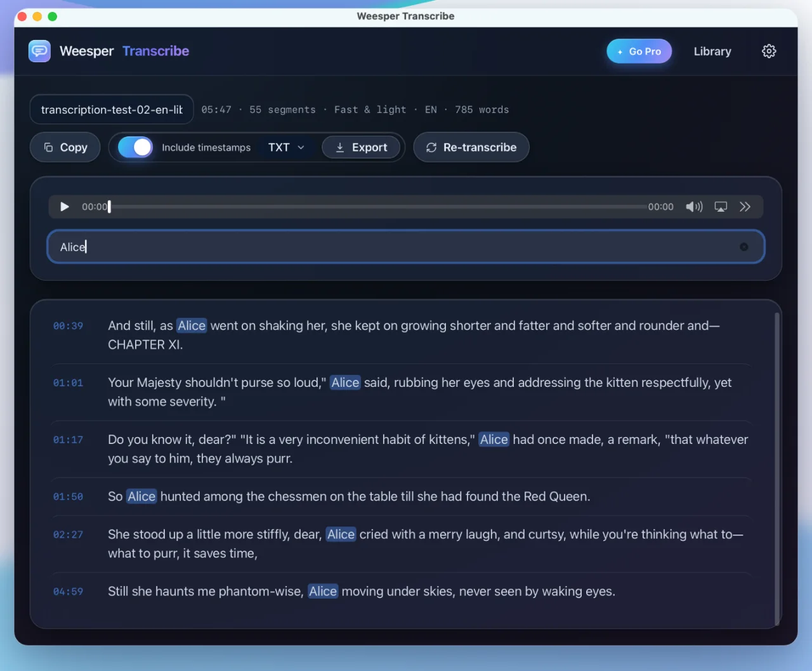Click the segment starting "Do you know it, dear?"
Viewport: 812px width, 671px height.
point(428,449)
